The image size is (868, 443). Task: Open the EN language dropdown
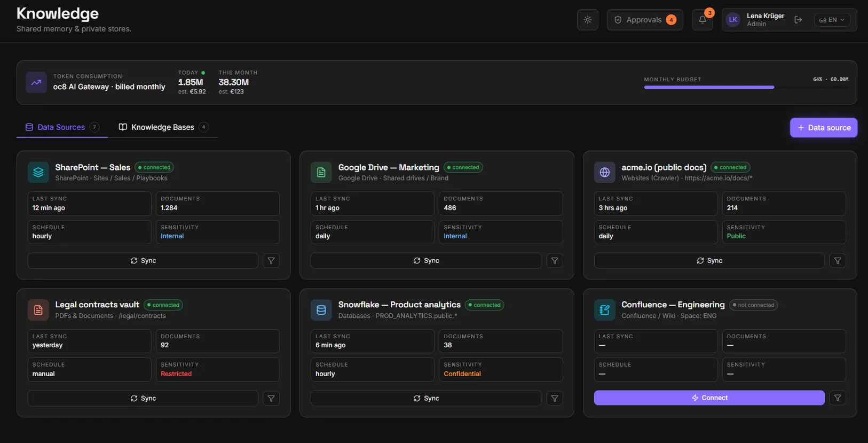[832, 20]
